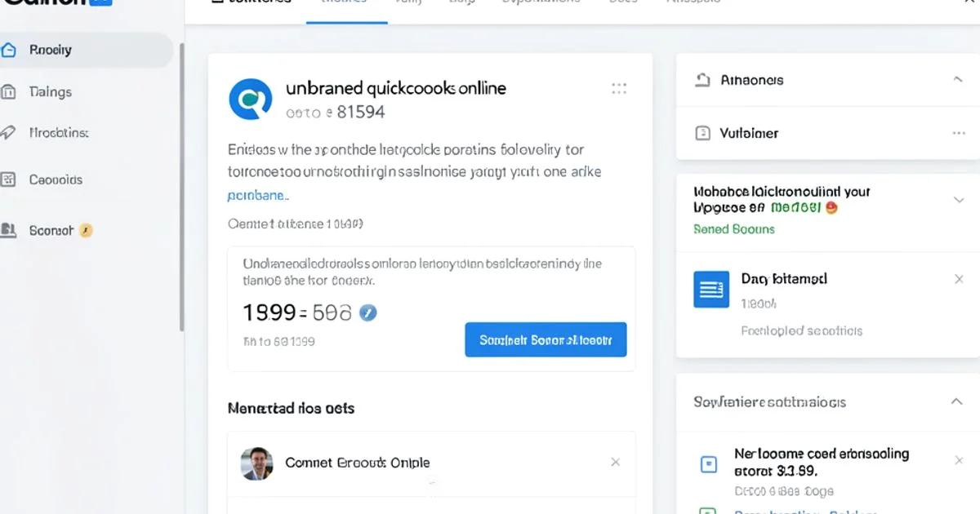Dismiss the Dag foitamed item
Screen dimensions: 980x514
tap(959, 279)
